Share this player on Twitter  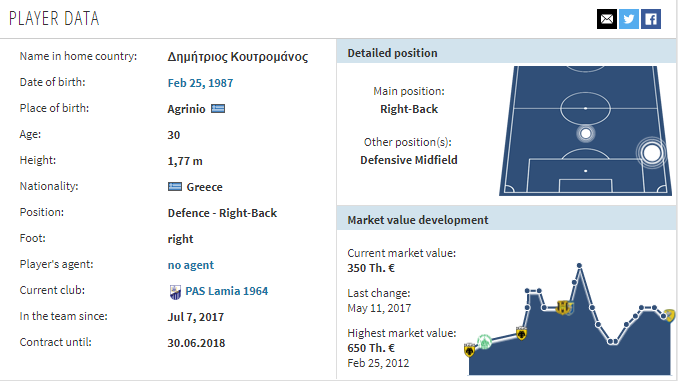tap(629, 19)
